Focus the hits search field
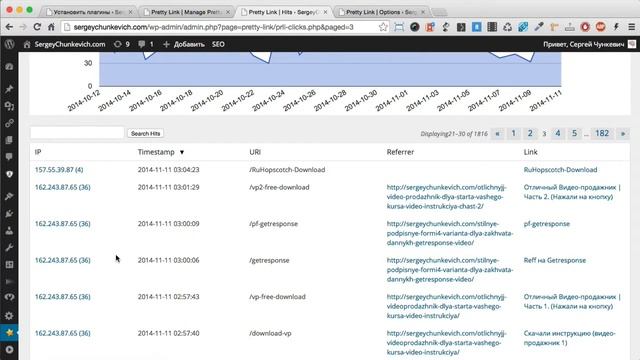This screenshot has height=360, width=640. [77, 133]
